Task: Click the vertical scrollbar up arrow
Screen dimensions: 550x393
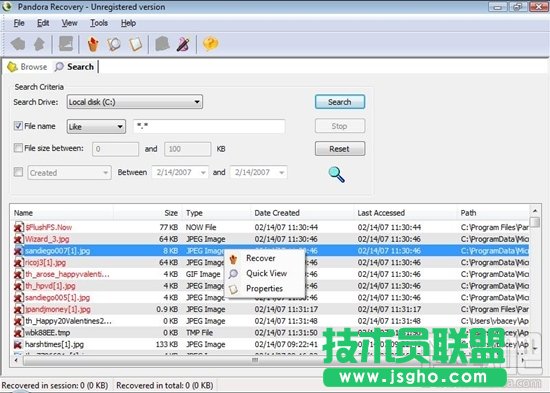Action: click(535, 211)
